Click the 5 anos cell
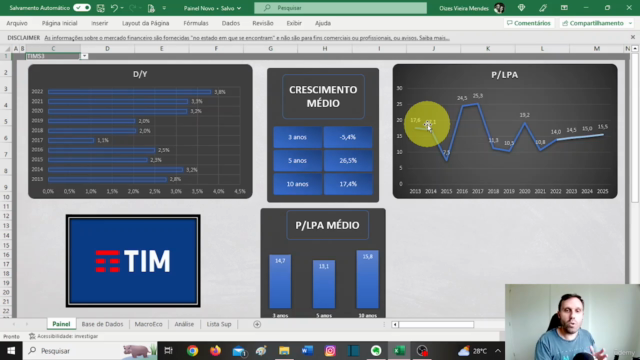 tap(298, 160)
